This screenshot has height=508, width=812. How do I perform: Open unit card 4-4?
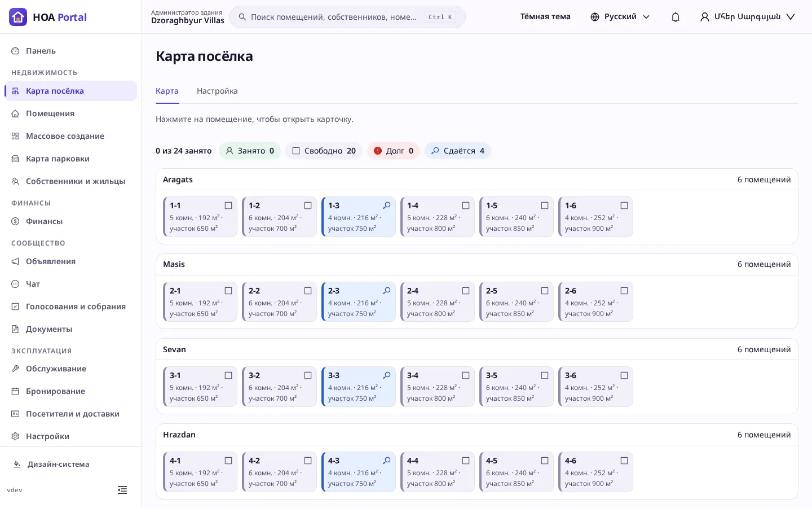click(x=438, y=472)
